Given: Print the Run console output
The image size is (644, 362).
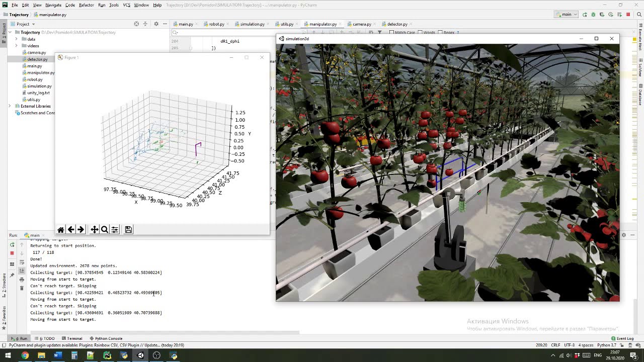Looking at the screenshot, I should (x=22, y=280).
